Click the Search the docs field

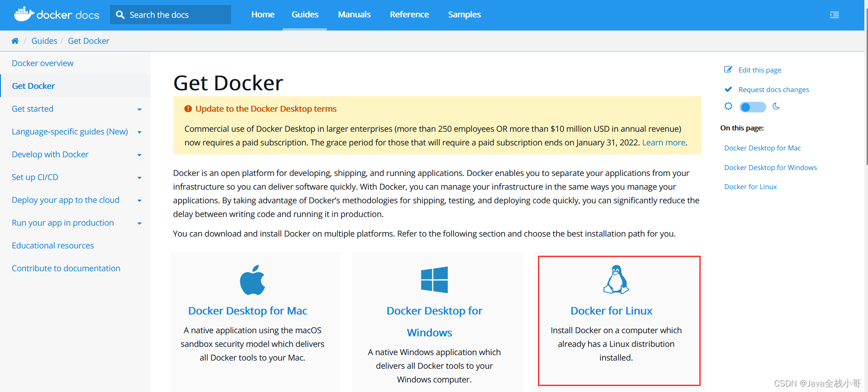coord(170,15)
